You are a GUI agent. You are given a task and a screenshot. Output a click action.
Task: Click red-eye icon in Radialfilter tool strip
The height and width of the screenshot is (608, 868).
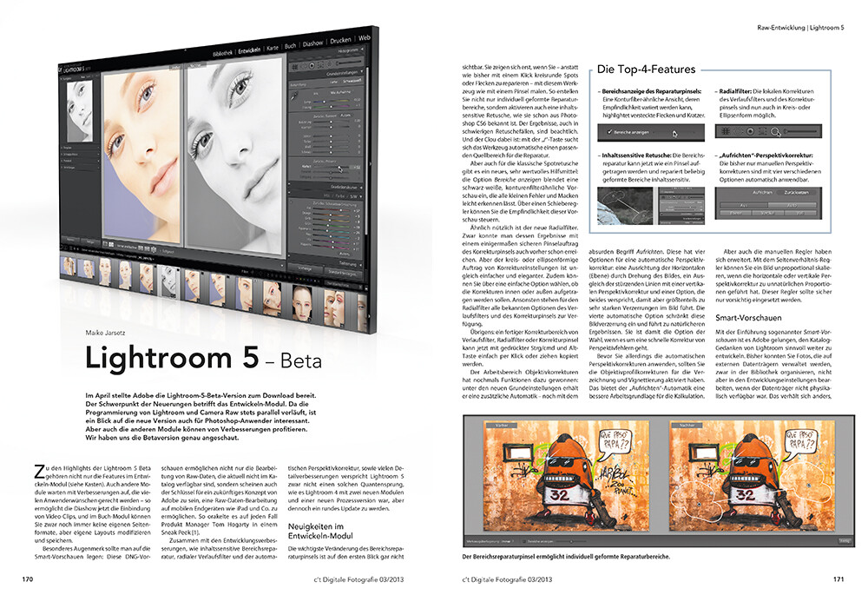[750, 131]
